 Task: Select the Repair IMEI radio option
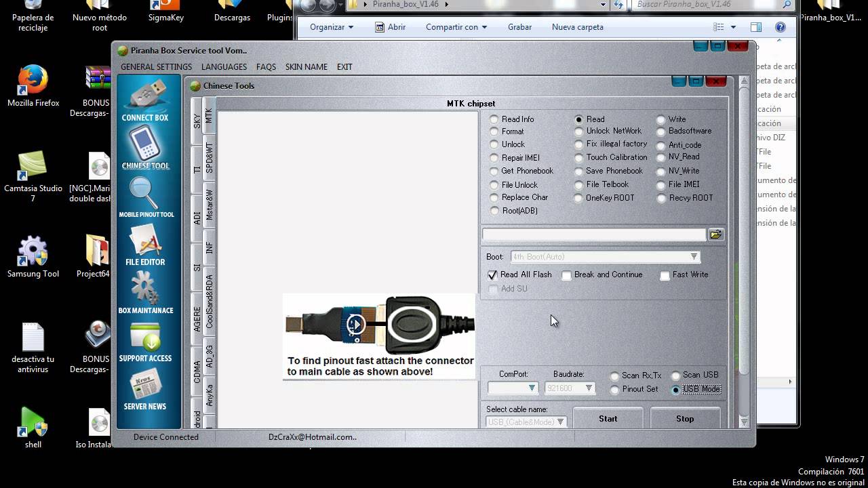tap(494, 158)
